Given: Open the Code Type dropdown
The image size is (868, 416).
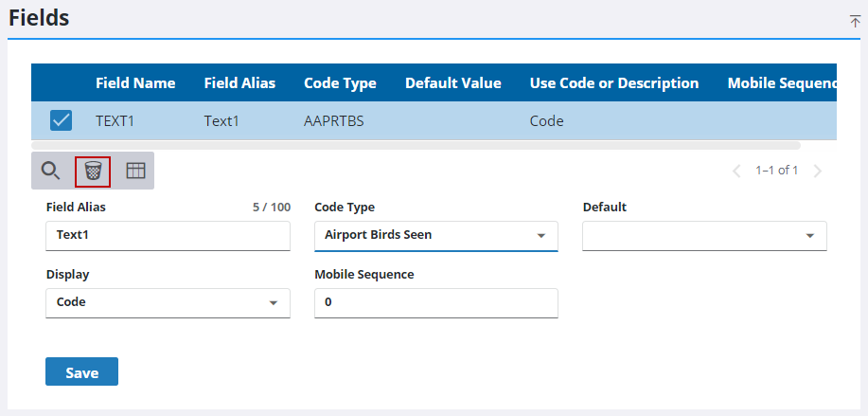Looking at the screenshot, I should tap(436, 235).
